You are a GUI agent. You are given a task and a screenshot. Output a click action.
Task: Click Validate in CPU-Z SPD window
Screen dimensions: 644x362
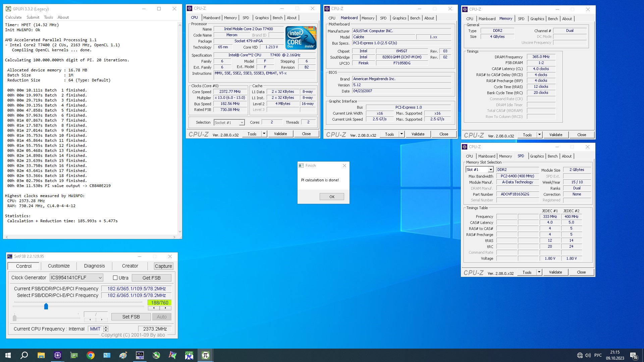[x=555, y=272]
